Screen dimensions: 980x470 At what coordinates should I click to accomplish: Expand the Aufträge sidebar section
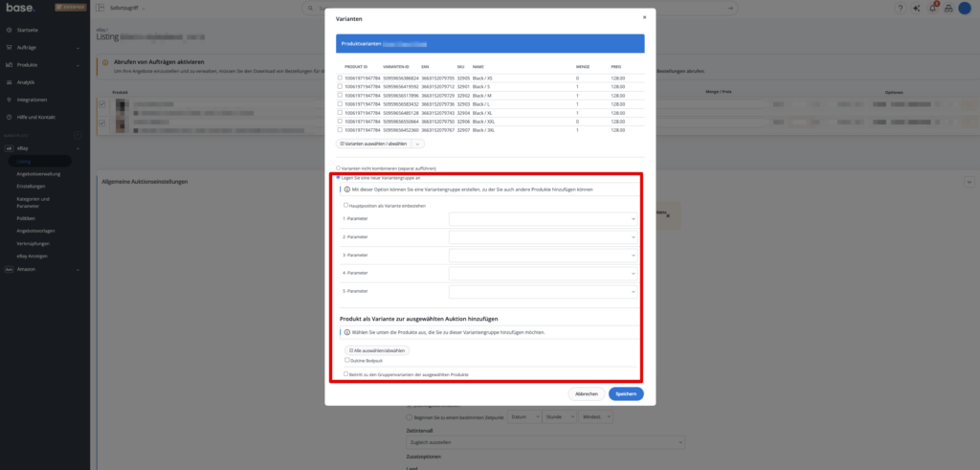(78, 48)
